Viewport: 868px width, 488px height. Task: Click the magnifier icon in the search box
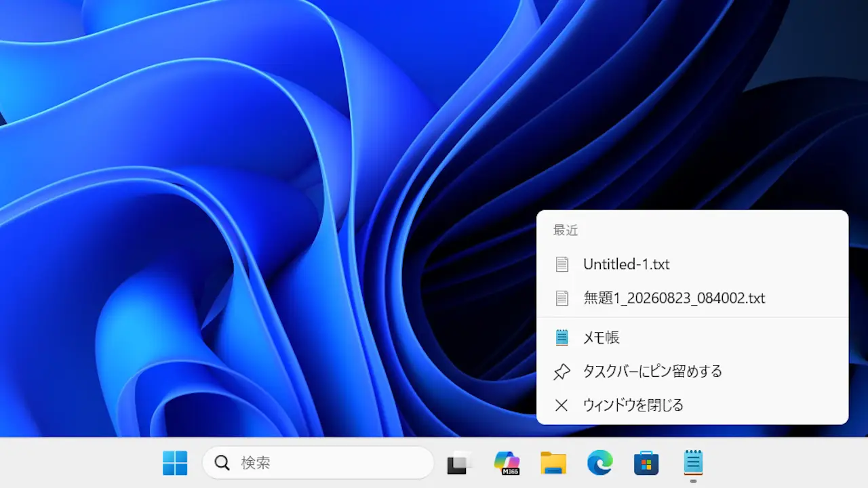(222, 463)
